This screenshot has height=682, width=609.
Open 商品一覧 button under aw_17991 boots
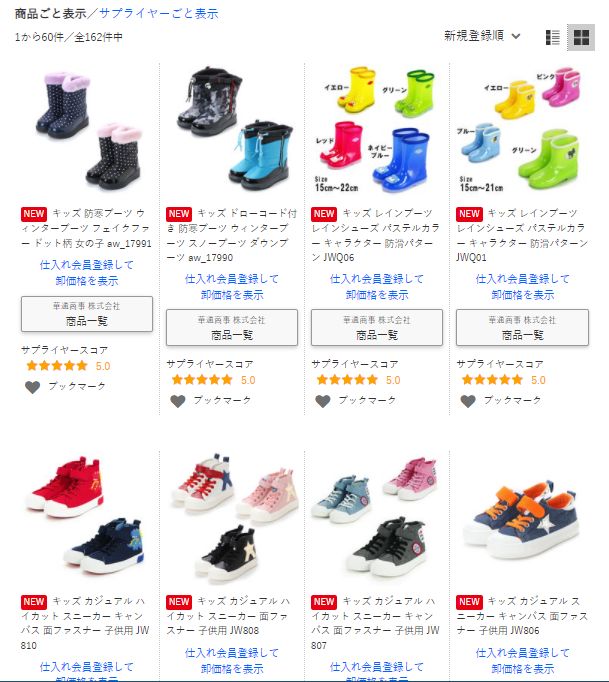87,314
